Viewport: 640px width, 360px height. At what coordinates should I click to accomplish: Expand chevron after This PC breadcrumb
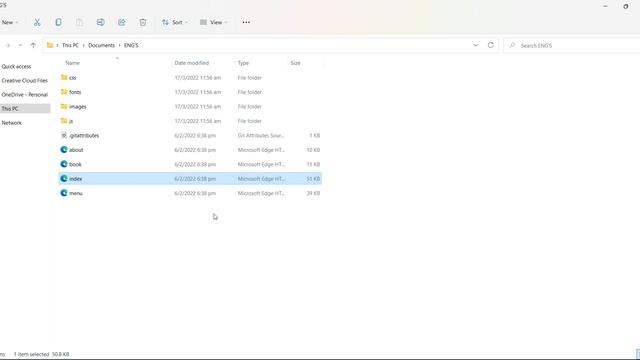tap(84, 45)
